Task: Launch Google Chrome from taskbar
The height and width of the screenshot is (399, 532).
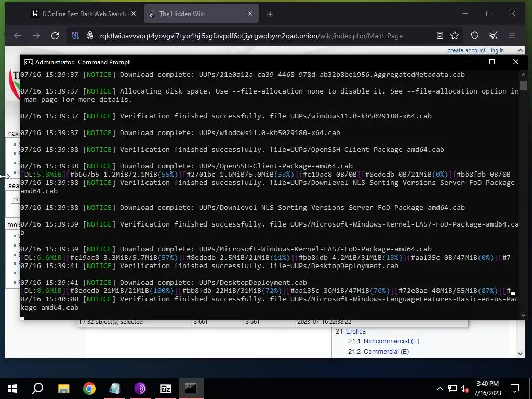Action: coord(89,389)
